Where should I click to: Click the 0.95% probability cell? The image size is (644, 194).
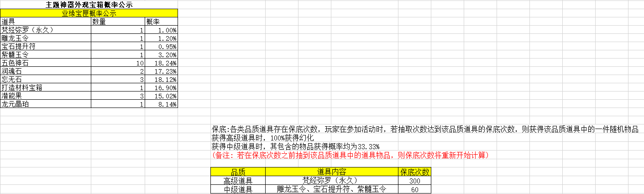tap(162, 46)
